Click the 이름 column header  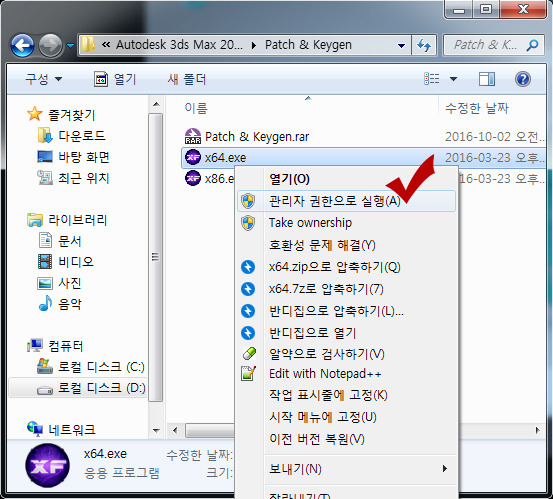196,108
